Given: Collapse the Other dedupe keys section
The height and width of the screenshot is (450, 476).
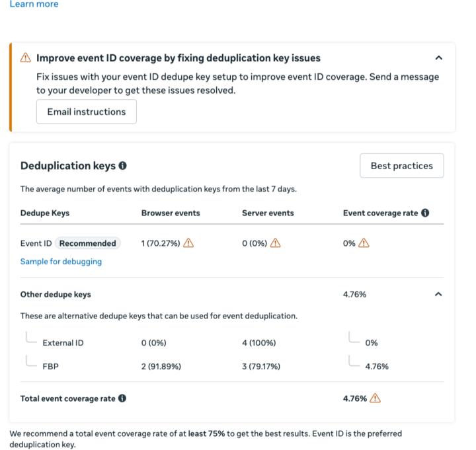Looking at the screenshot, I should click(x=438, y=294).
